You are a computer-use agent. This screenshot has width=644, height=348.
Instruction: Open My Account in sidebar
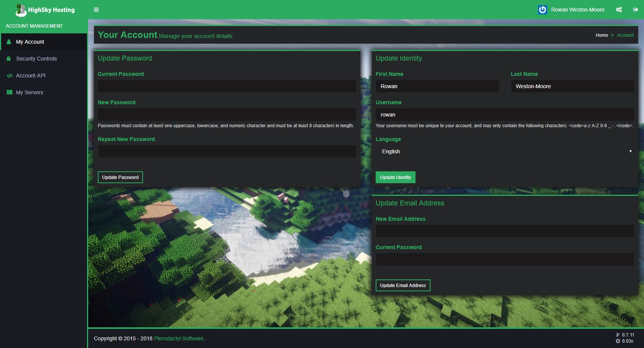30,42
